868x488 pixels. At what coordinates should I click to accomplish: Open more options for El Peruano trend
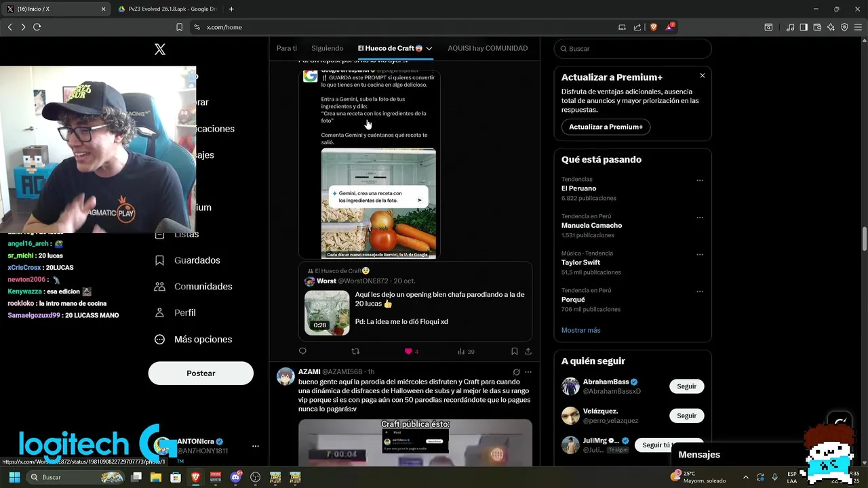point(700,180)
